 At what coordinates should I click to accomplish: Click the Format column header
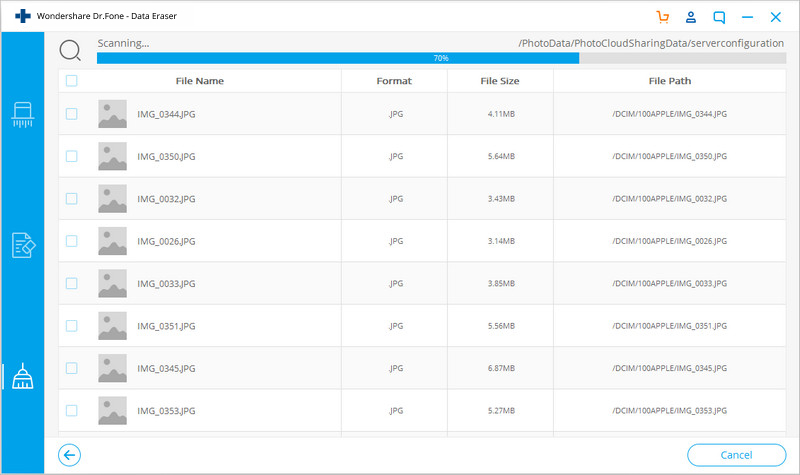(394, 81)
